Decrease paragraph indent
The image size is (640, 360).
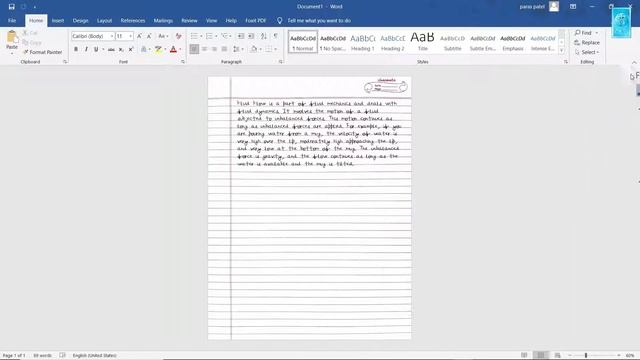click(x=241, y=36)
